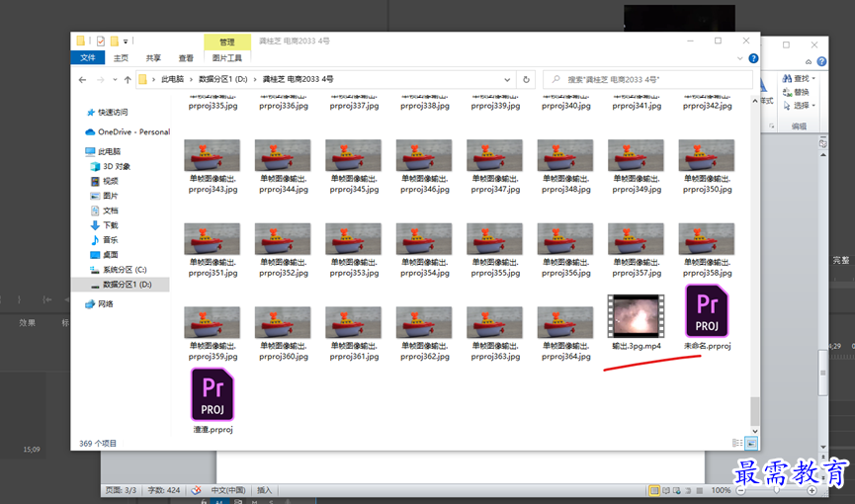Select thumbnail of prproj364.jpg
Viewport: 855px width, 504px height.
565,322
